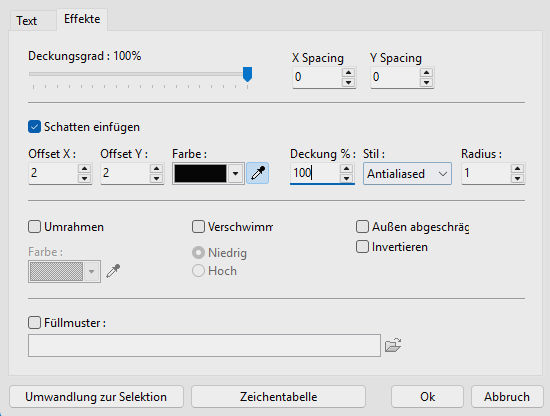The width and height of the screenshot is (550, 416).
Task: Tick the Invertieren checkbox
Action: click(x=362, y=247)
